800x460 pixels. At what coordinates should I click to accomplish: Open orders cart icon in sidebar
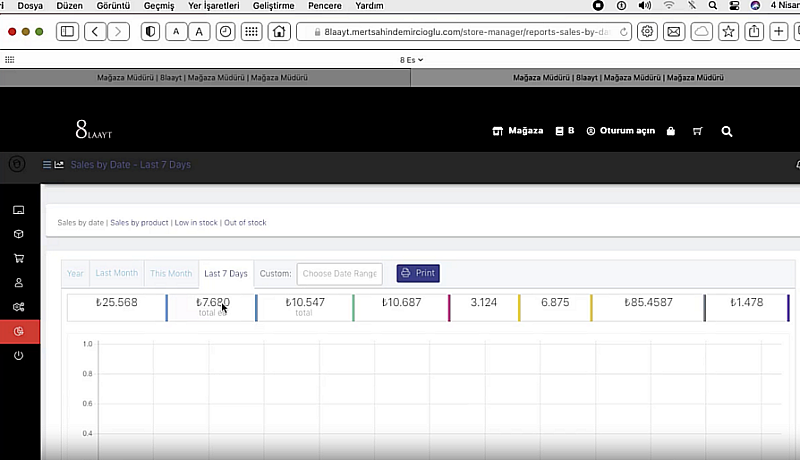click(x=19, y=258)
